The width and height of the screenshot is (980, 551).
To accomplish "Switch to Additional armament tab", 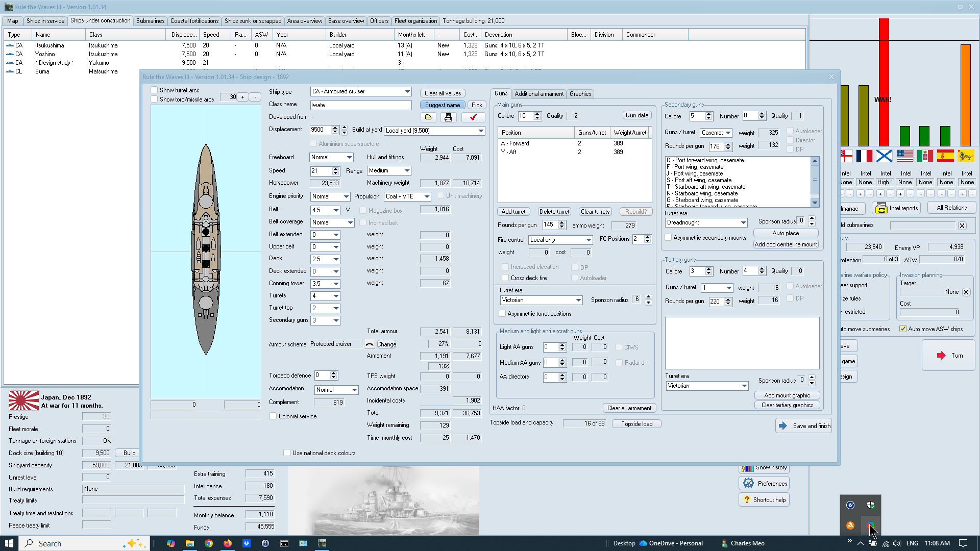I will [539, 94].
